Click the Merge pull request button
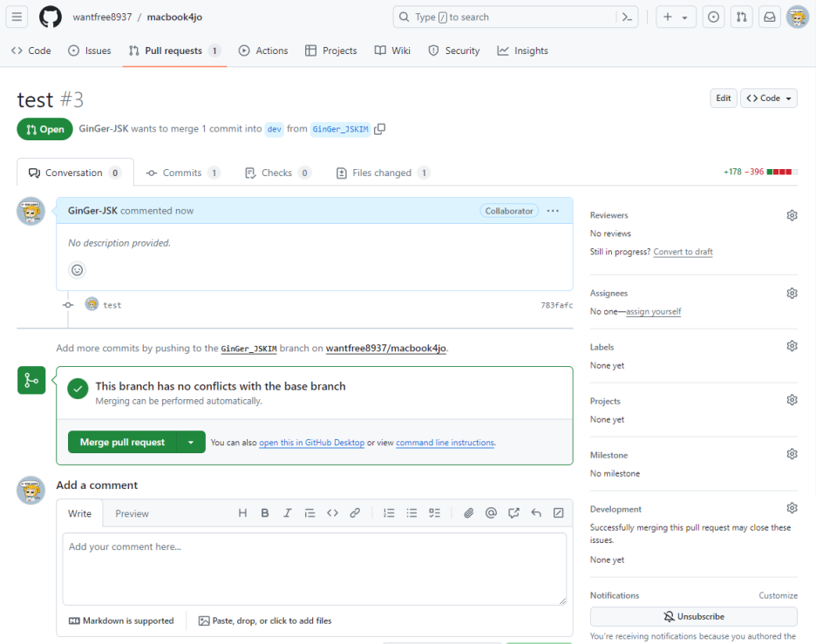The width and height of the screenshot is (816, 644). [122, 443]
